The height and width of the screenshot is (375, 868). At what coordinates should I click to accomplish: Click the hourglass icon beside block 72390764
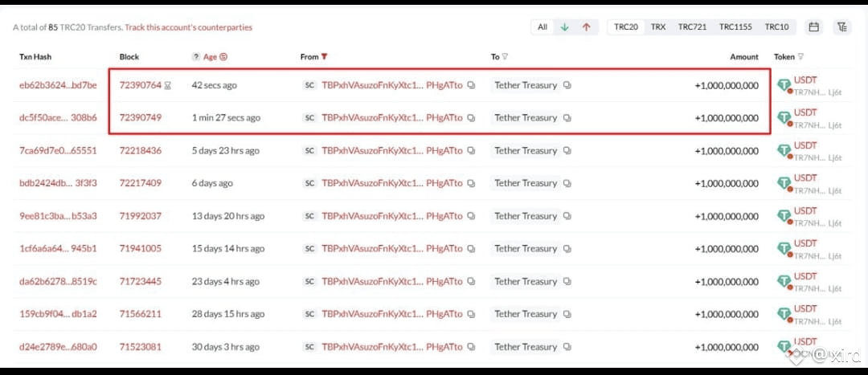168,86
